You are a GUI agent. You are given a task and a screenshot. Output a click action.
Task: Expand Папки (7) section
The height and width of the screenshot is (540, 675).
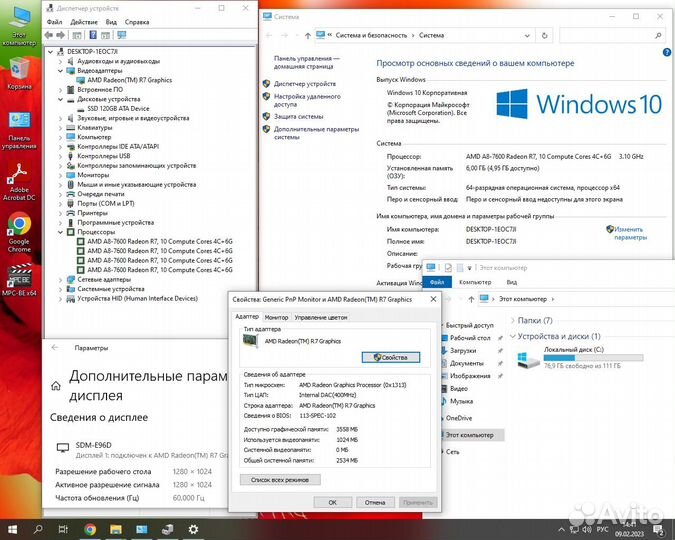point(513,320)
